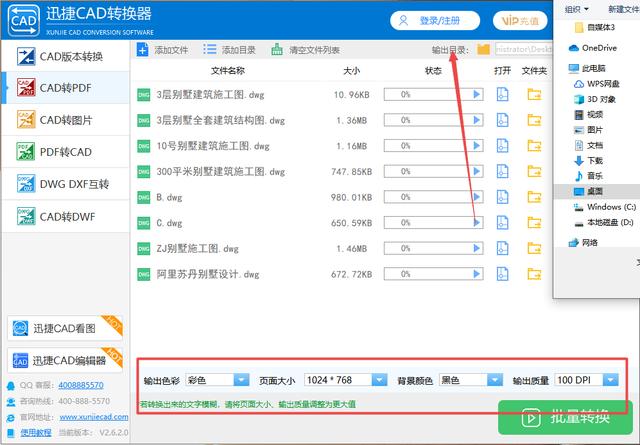This screenshot has width=640, height=445.
Task: Click the progress bar of C.dwg
Action: [x=433, y=222]
